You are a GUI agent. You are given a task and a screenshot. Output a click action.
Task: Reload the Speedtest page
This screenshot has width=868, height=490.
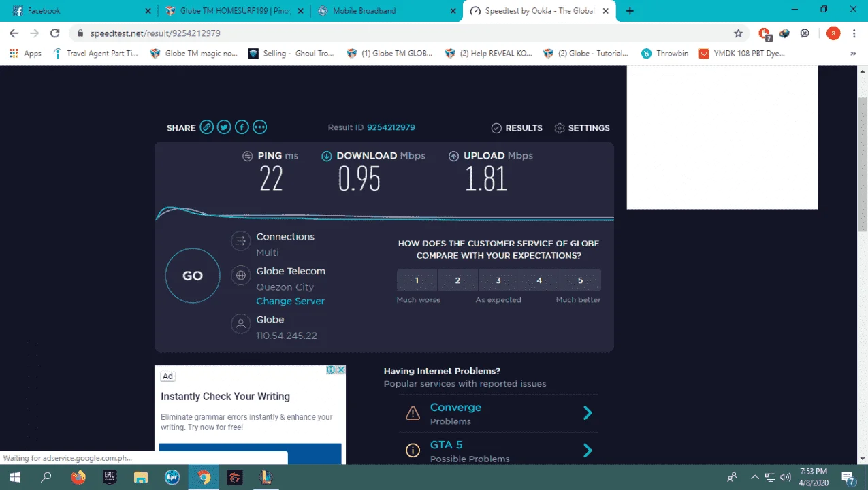pyautogui.click(x=55, y=33)
